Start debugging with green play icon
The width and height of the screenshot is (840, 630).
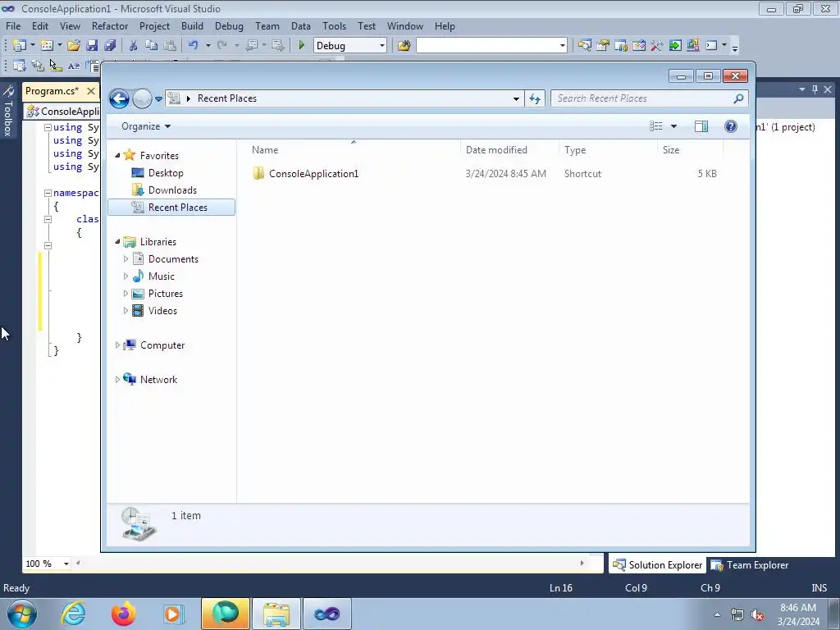pos(302,46)
